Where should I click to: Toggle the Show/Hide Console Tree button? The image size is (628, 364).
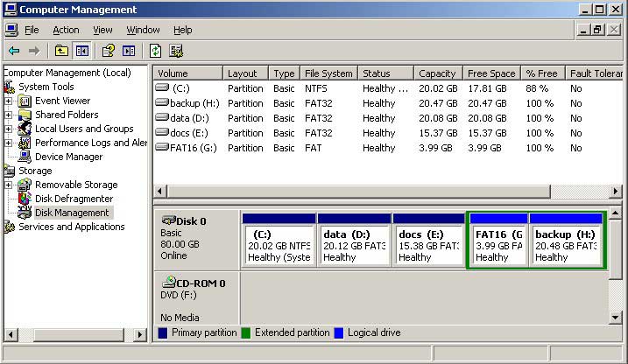81,51
